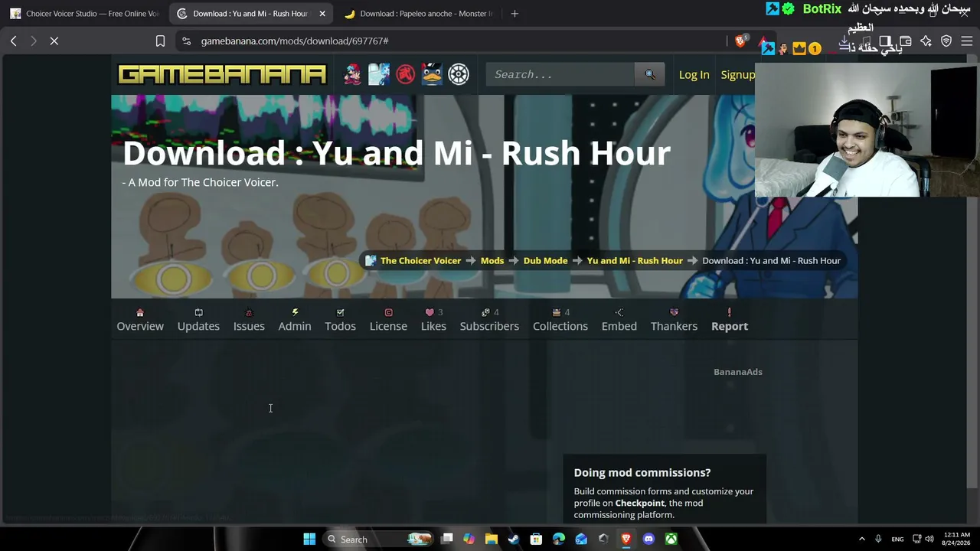This screenshot has height=551, width=980.
Task: Open the Issues tab
Action: pyautogui.click(x=249, y=319)
